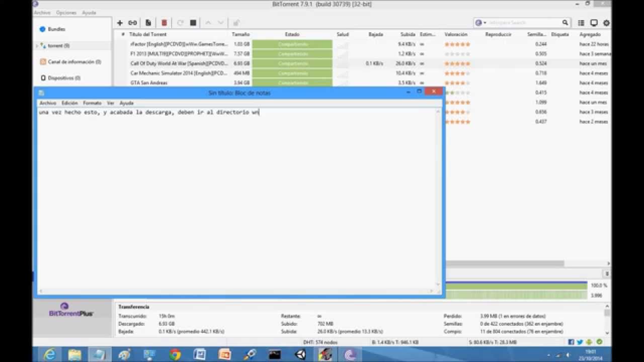Sort by the Agregado column header
This screenshot has height=362, width=644.
[590, 35]
